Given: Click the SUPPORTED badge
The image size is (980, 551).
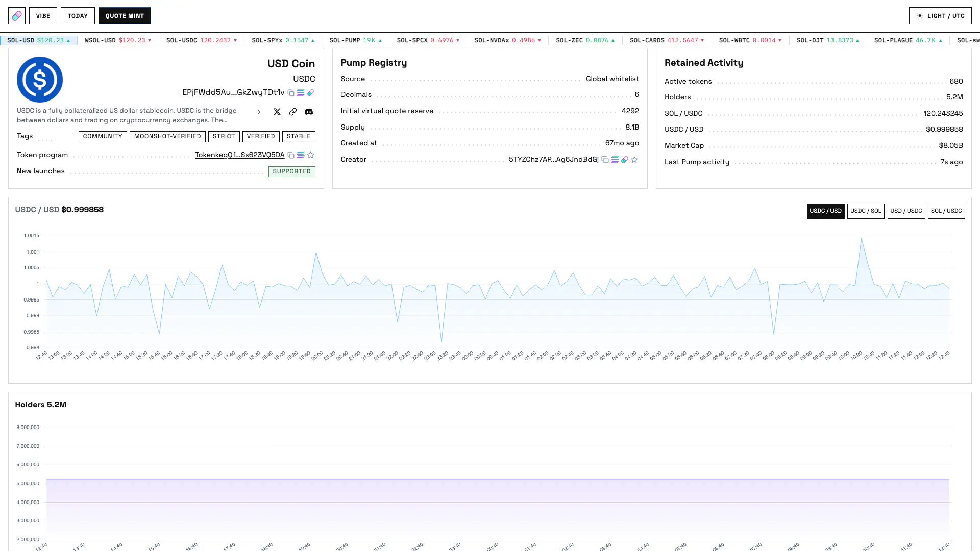Looking at the screenshot, I should tap(292, 171).
